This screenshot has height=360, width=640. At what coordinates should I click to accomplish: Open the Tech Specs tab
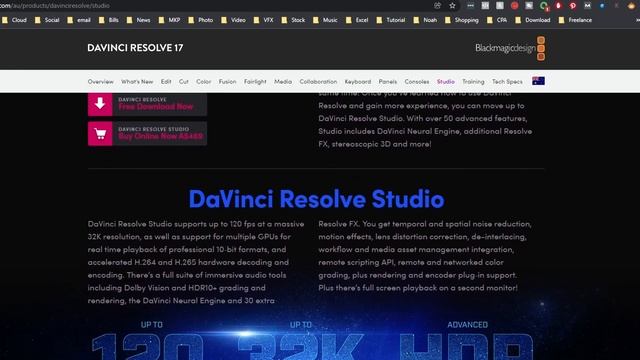(507, 82)
